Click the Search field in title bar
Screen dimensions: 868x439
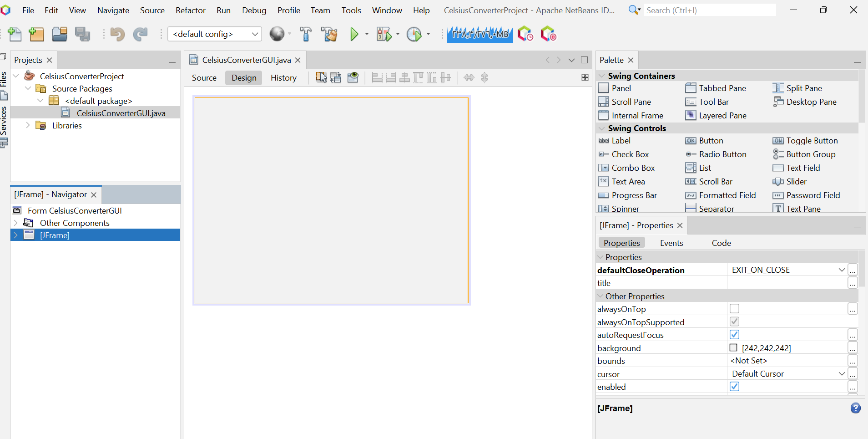click(x=710, y=10)
